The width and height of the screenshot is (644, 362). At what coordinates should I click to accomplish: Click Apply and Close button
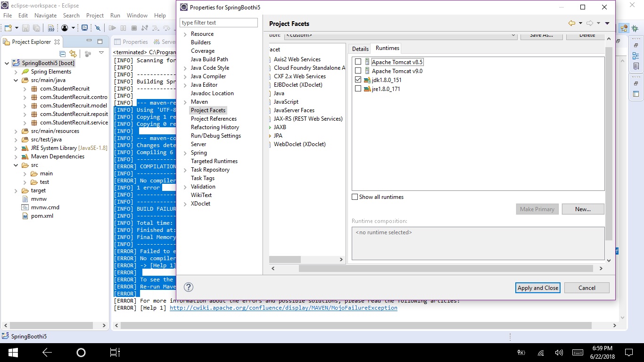point(537,288)
